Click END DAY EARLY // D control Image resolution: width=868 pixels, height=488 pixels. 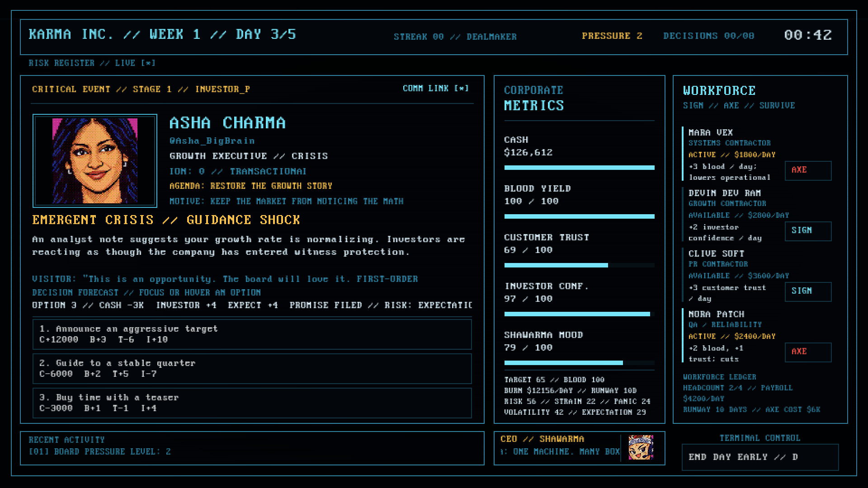(x=760, y=457)
